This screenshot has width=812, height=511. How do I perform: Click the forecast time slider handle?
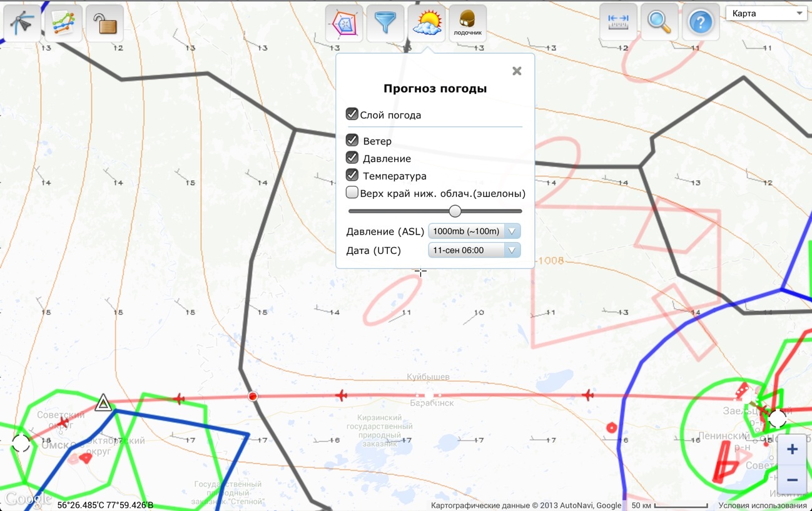point(455,211)
